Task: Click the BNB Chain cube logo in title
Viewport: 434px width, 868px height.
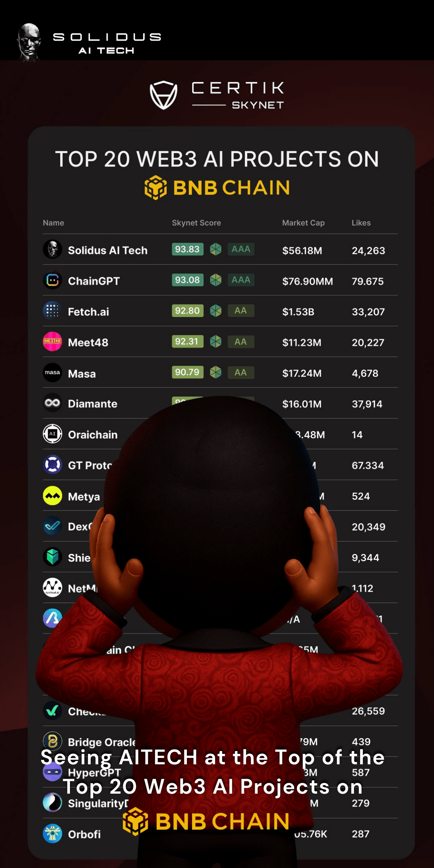Action: [156, 187]
